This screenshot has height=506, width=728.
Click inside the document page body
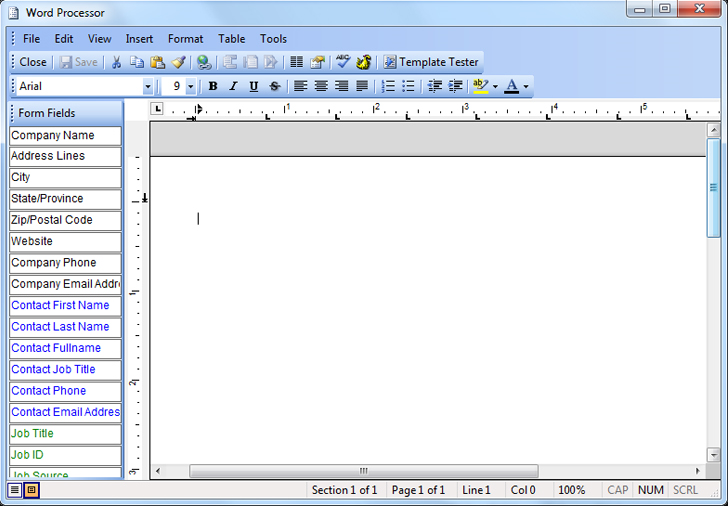coord(427,310)
